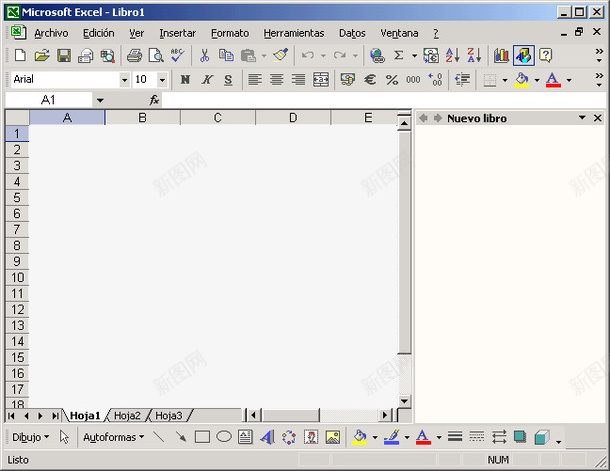Open the Edición menu
This screenshot has height=471, width=610.
98,33
